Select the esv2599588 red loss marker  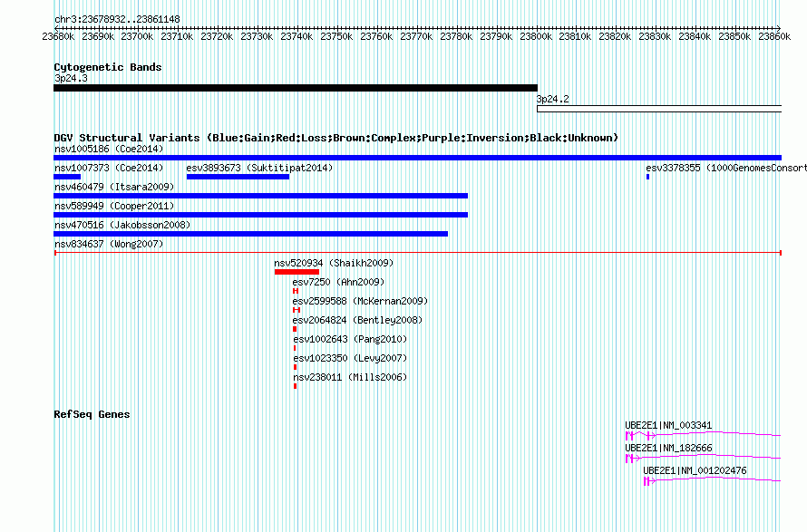pyautogui.click(x=297, y=310)
